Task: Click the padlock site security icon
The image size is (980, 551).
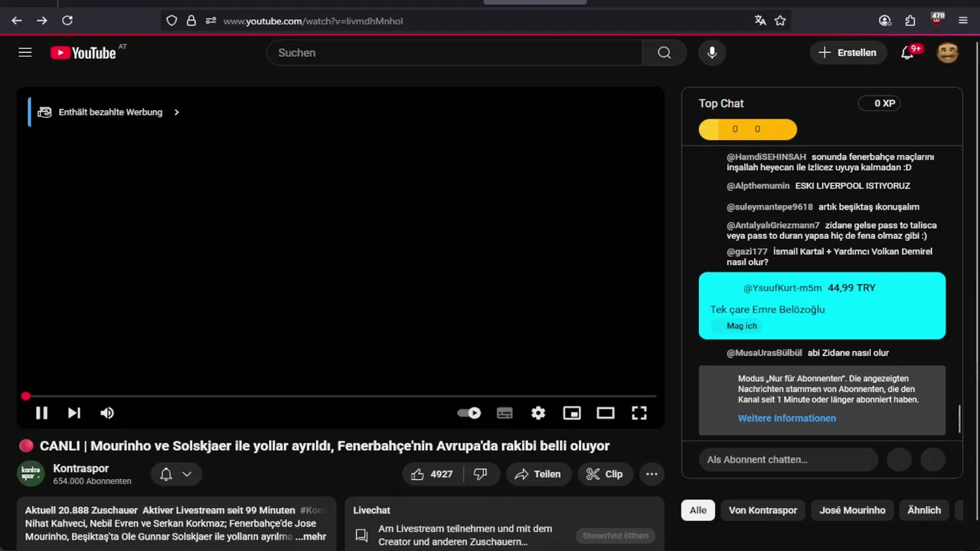Action: pyautogui.click(x=191, y=21)
